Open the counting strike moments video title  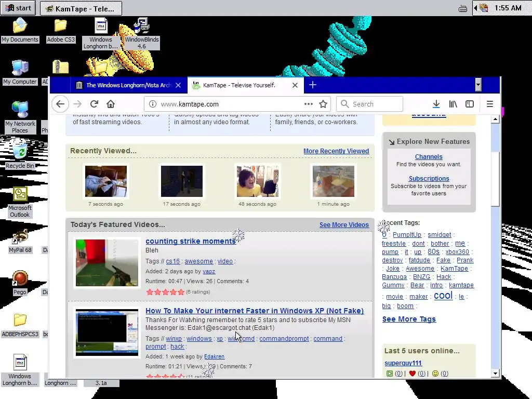pos(191,241)
